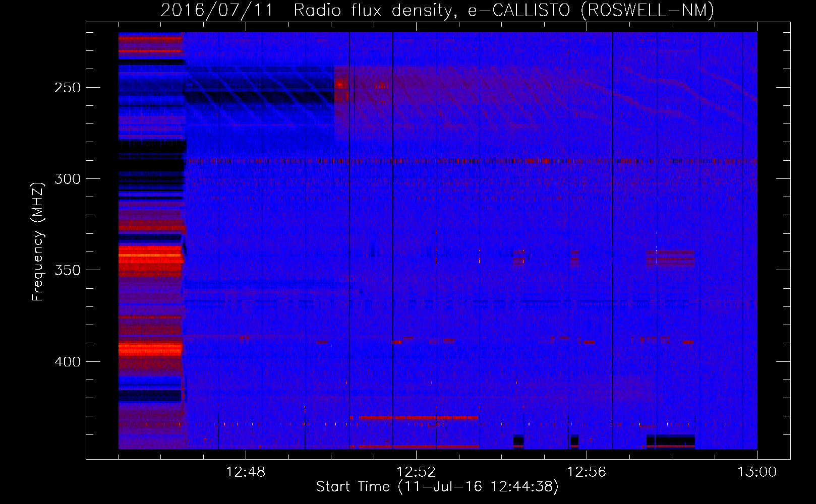Click the 12:52 time tick label
The width and height of the screenshot is (816, 504).
pos(416,472)
